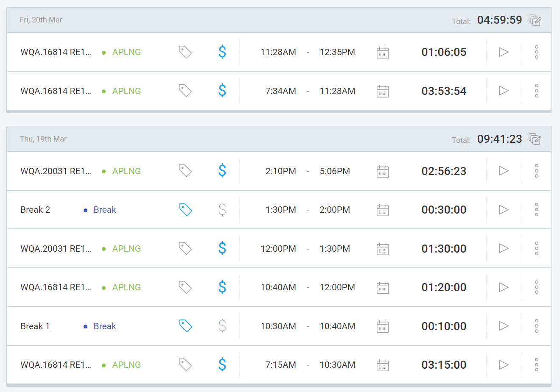Image resolution: width=560 pixels, height=392 pixels.
Task: Edit the tag on Break 2 entry
Action: pos(185,210)
